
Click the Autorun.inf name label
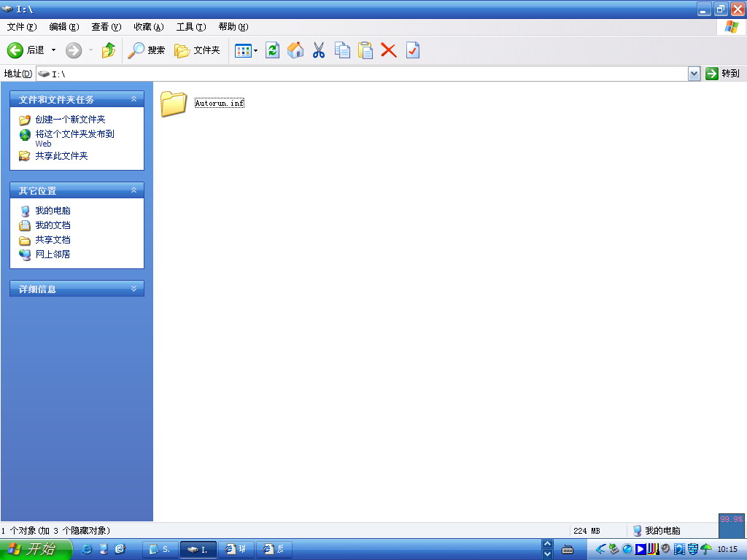click(219, 103)
